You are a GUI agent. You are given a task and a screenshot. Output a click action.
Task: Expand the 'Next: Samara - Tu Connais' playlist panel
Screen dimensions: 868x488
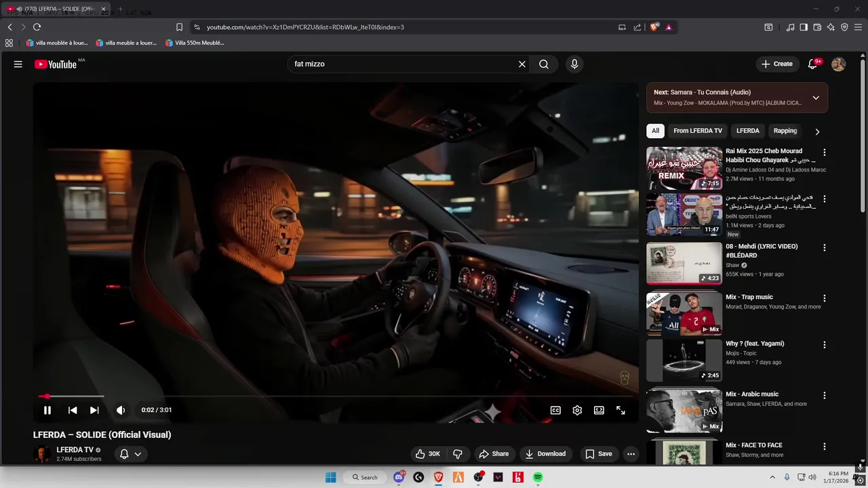pos(816,98)
